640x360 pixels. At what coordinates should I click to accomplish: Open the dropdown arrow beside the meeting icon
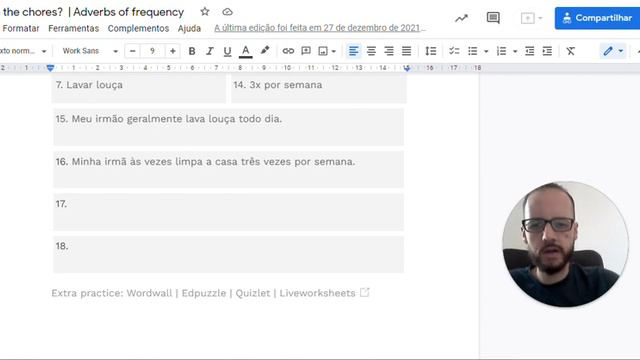click(540, 18)
